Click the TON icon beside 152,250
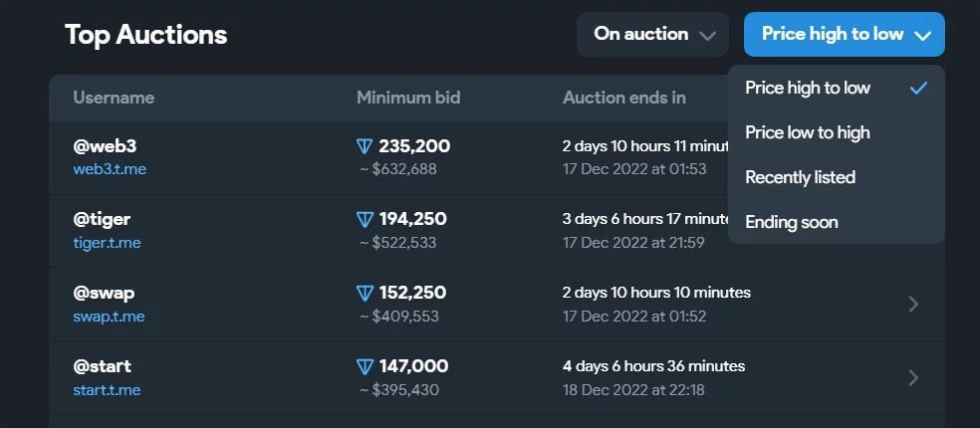 365,293
